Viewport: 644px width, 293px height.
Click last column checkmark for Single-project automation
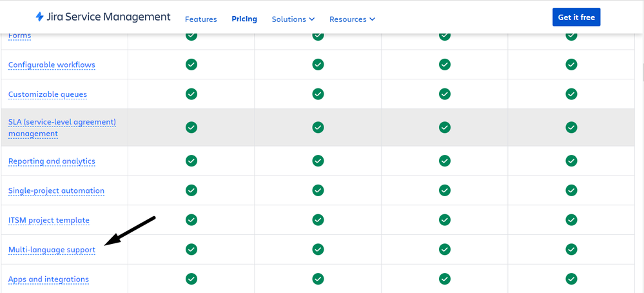coord(571,190)
